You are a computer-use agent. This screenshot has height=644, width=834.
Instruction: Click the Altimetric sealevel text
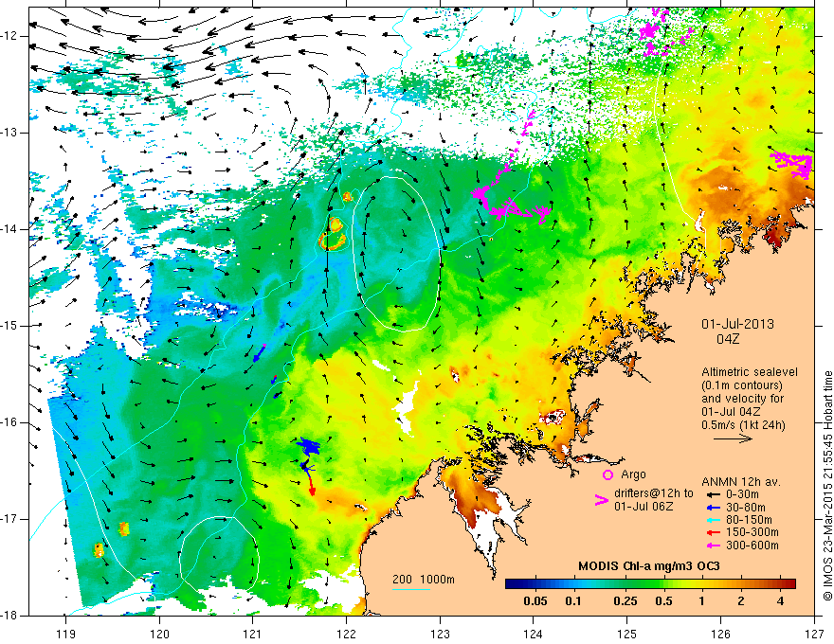coord(750,372)
